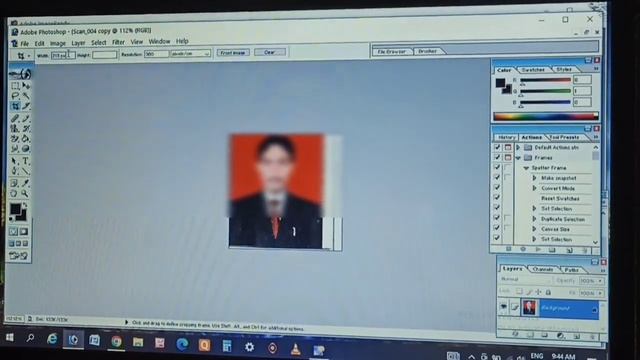Viewport: 640px width, 360px height.
Task: Open the Image menu
Action: [x=58, y=43]
